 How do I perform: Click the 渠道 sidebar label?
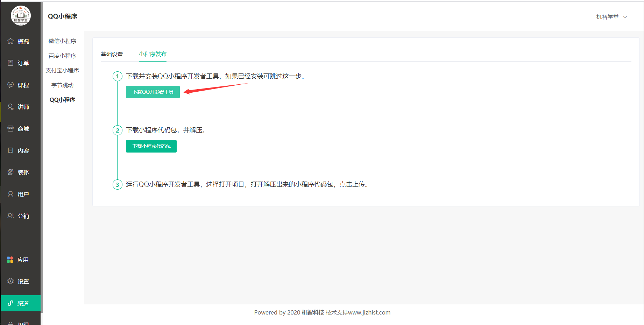[23, 303]
